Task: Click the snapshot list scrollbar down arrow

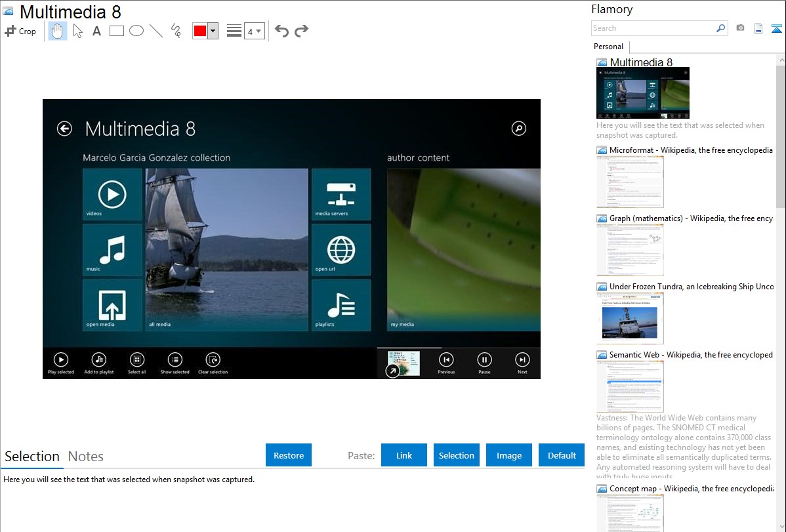Action: pos(781,527)
